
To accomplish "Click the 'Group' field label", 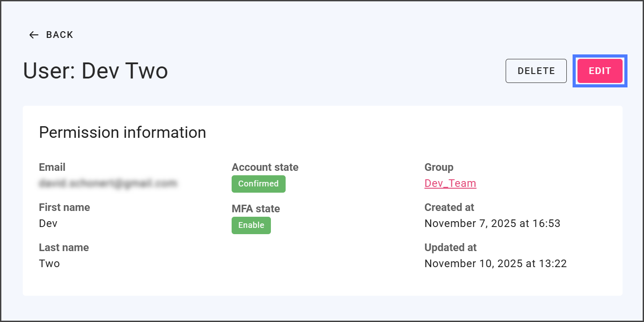I will pyautogui.click(x=439, y=167).
